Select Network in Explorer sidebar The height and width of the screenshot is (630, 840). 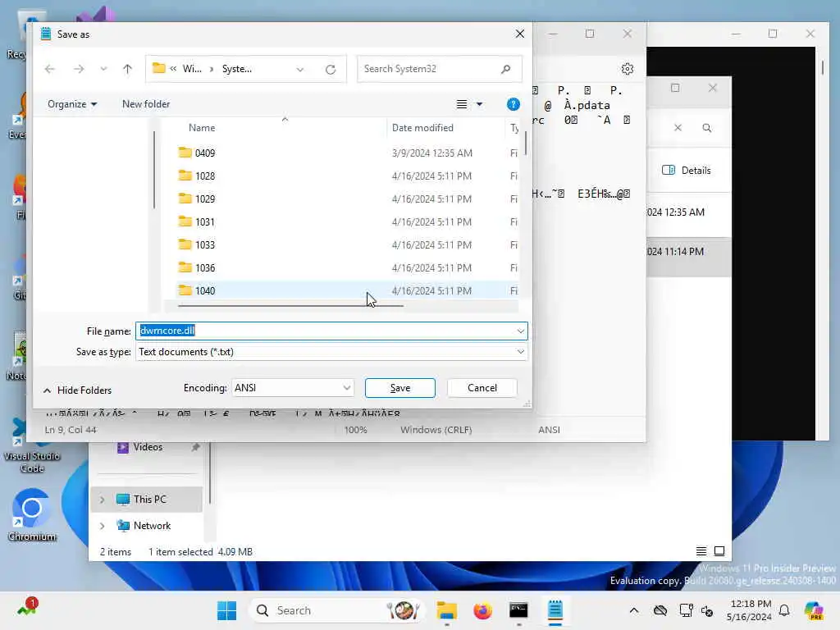tap(152, 526)
